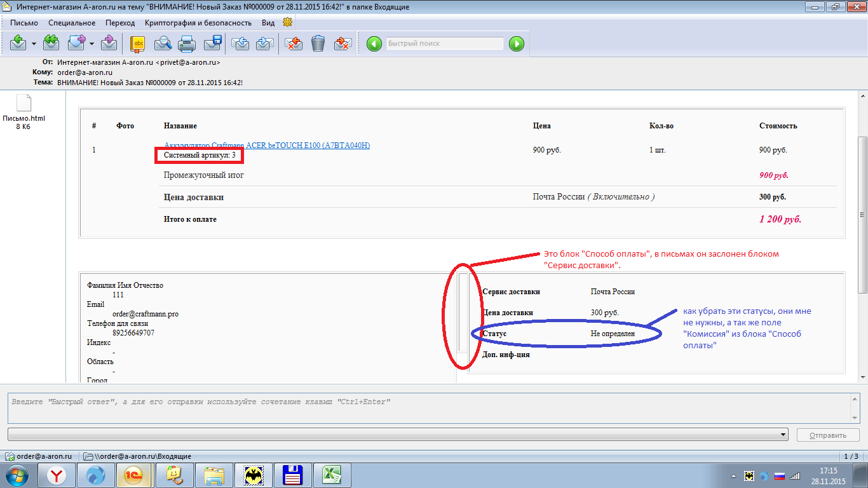
Task: Save the message with floppy envelope icon
Action: [212, 43]
